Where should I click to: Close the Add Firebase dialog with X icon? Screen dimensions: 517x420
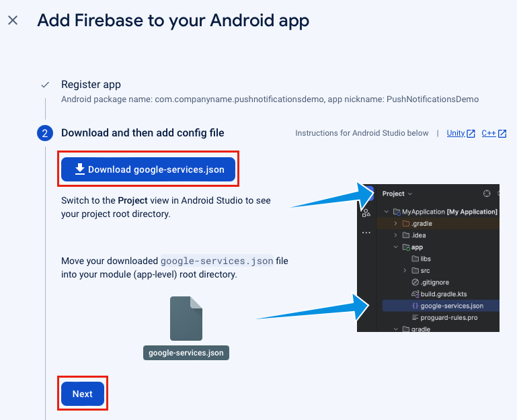coord(13,20)
